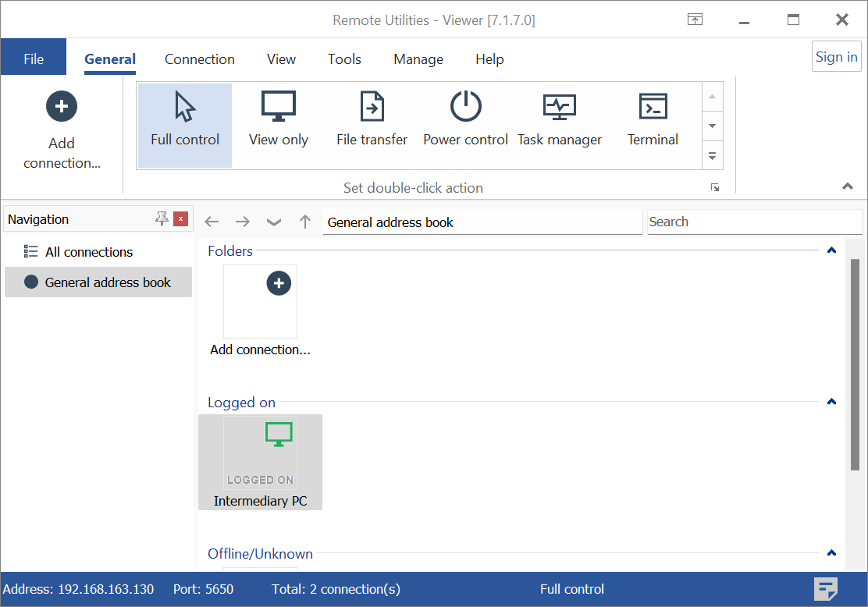Screen dimensions: 868x607
Task: Open the Connection ribbon tab
Action: click(200, 59)
